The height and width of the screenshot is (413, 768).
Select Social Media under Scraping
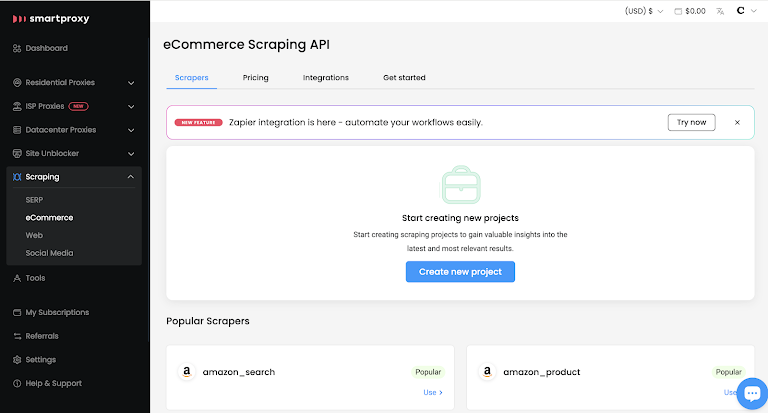tap(49, 253)
